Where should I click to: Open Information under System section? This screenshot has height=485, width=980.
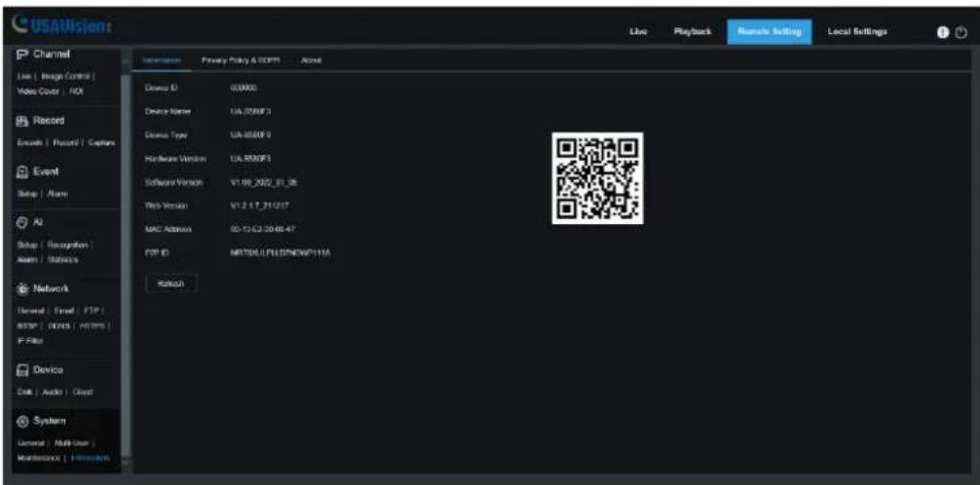[x=92, y=458]
